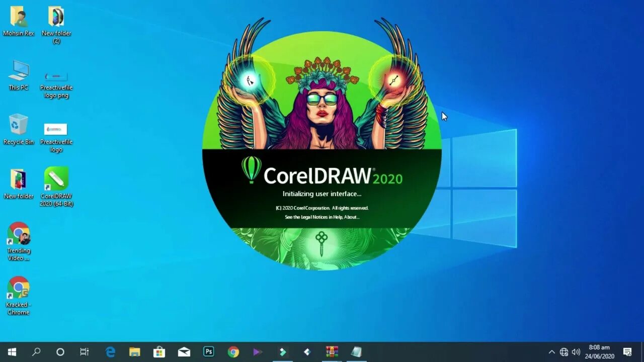
Task: Switch to WinRAR in taskbar
Action: [332, 352]
